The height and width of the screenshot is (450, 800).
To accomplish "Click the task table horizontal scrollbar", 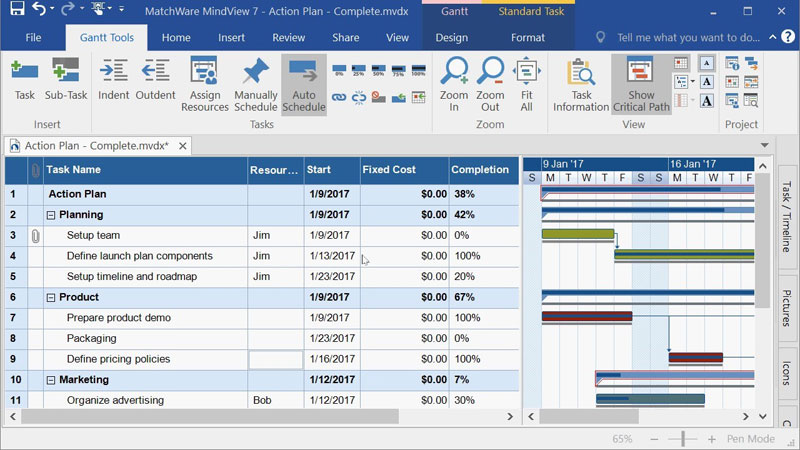I will pyautogui.click(x=210, y=416).
